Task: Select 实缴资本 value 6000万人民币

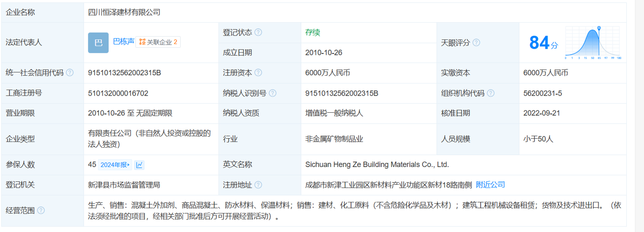Action: pyautogui.click(x=546, y=73)
